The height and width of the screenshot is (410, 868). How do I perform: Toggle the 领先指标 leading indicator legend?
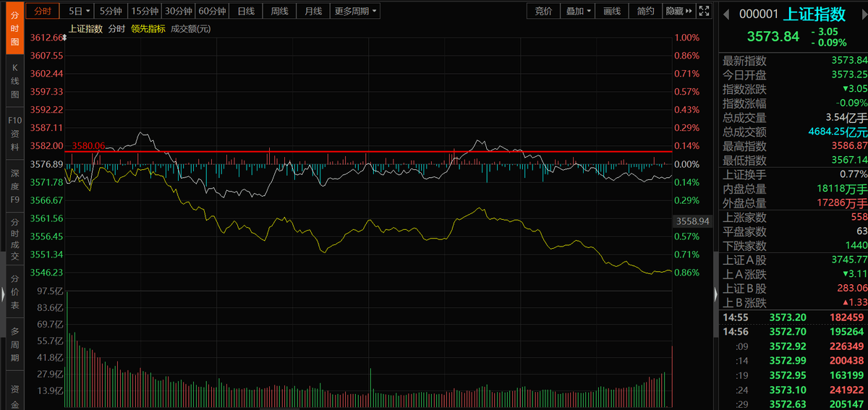(148, 29)
